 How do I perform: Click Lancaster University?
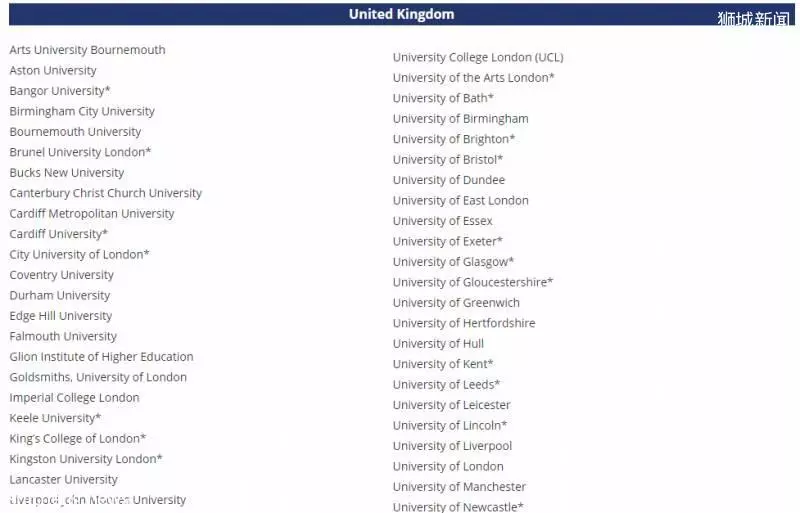point(64,479)
